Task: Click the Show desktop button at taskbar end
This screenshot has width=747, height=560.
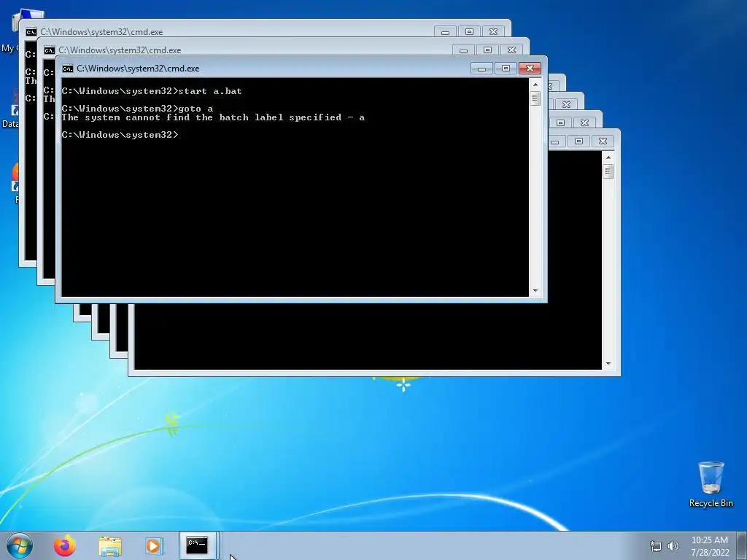Action: pos(743,545)
